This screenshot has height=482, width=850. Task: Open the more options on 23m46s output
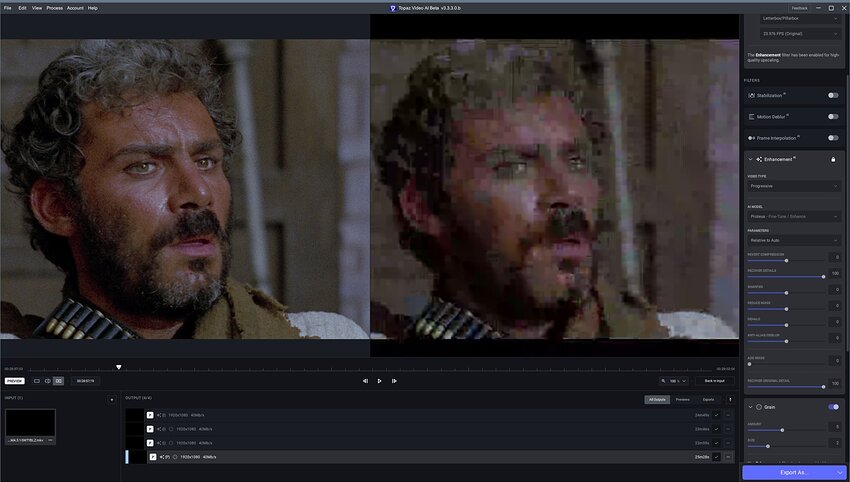[x=728, y=429]
